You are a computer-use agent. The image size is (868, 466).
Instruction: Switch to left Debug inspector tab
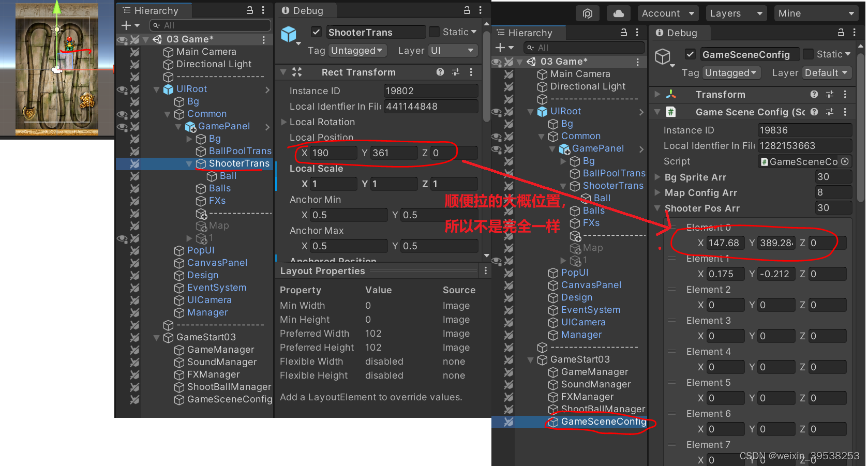[x=305, y=10]
